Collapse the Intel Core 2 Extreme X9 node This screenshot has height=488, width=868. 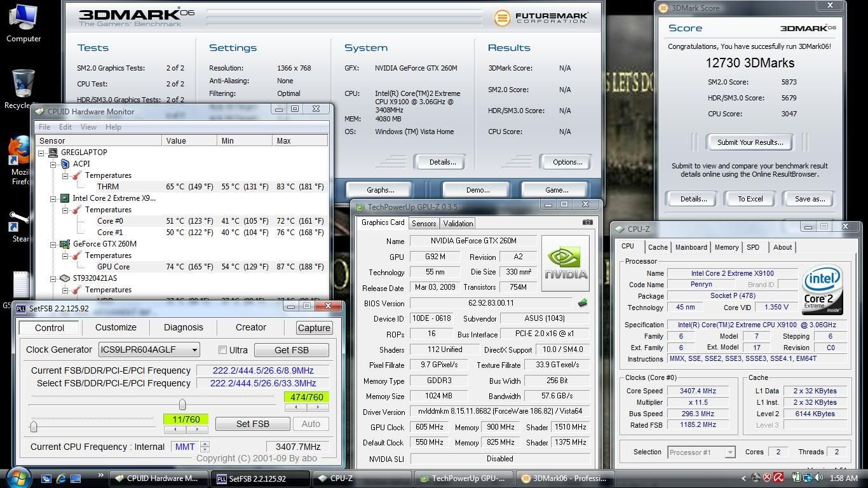pos(53,198)
